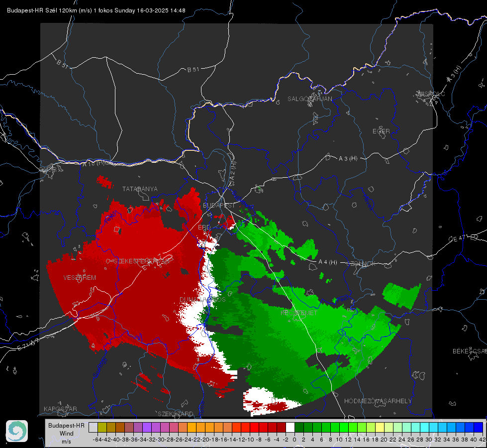Click the A 2 (H) road label
The image size is (487, 448).
(233, 173)
